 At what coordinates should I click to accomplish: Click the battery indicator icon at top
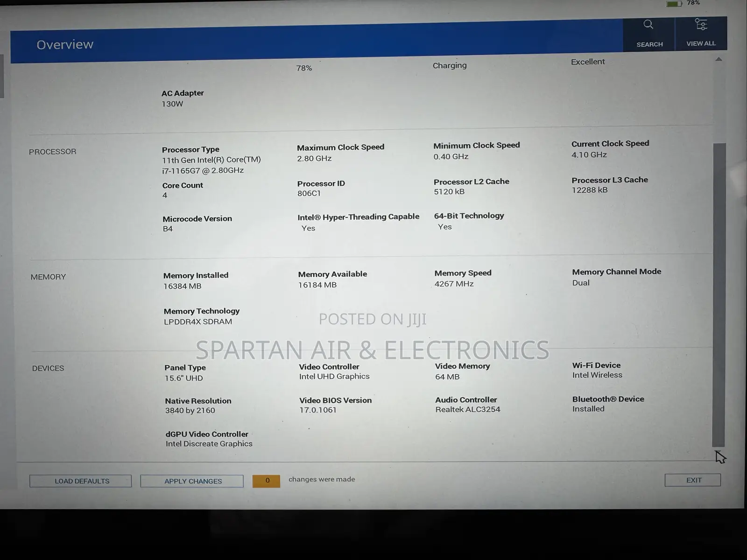674,4
